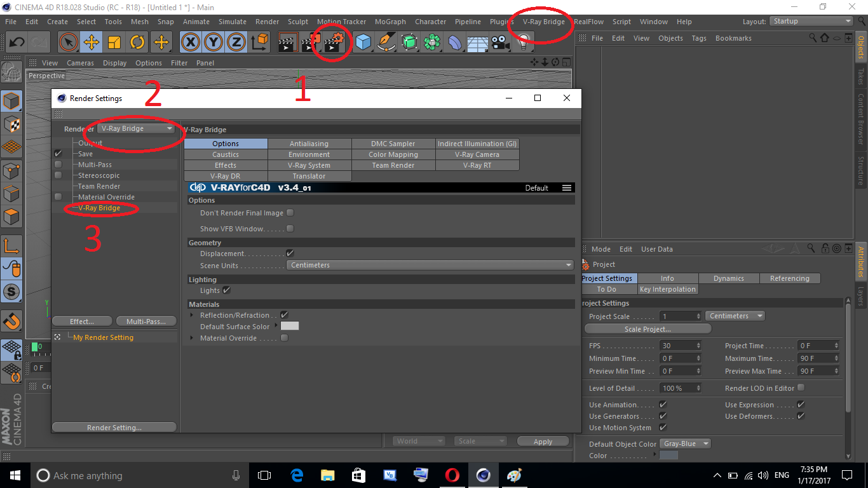Click the Undo arrow icon

coord(17,43)
